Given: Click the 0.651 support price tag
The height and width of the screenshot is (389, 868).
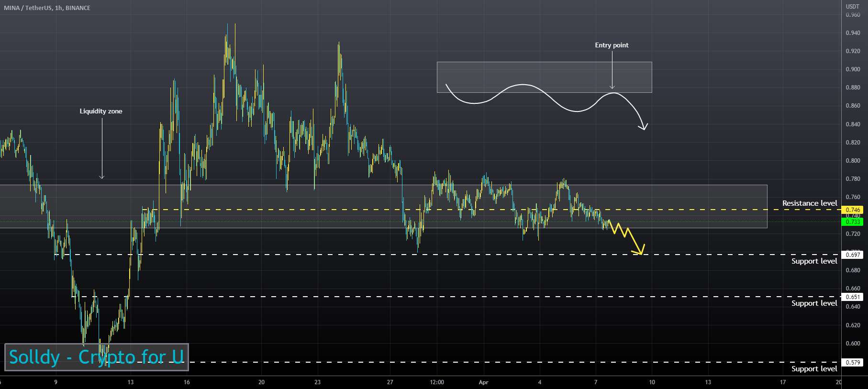Looking at the screenshot, I should click(852, 297).
